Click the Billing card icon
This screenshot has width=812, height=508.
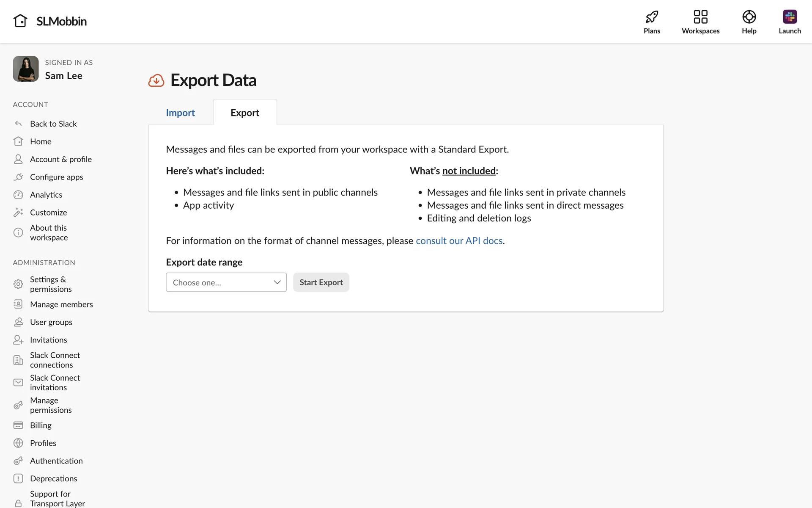pos(18,425)
